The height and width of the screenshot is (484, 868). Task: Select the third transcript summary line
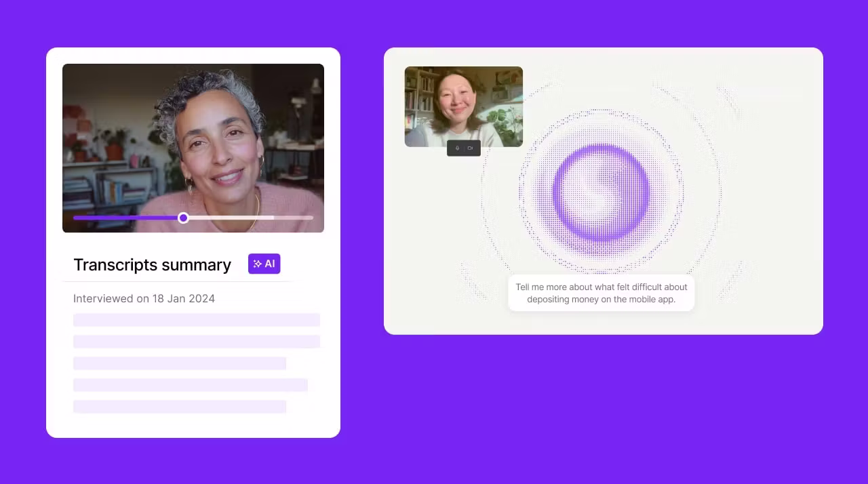point(180,363)
